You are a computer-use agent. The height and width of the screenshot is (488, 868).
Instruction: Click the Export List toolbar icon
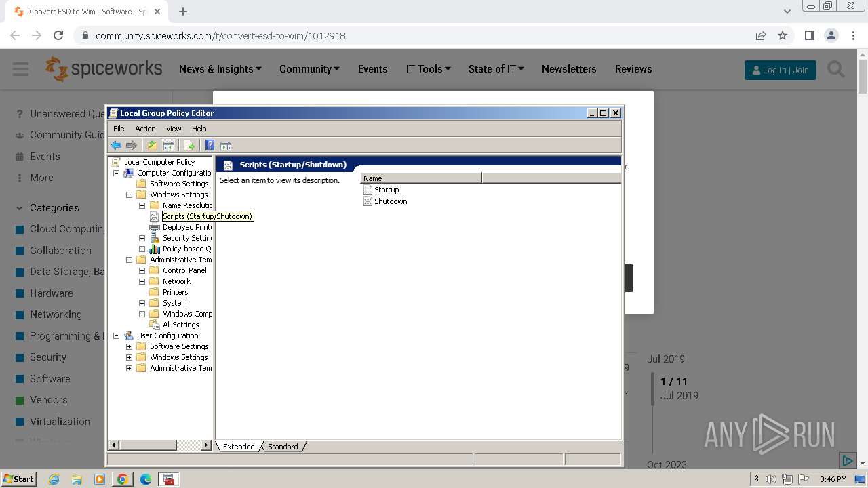tap(189, 146)
